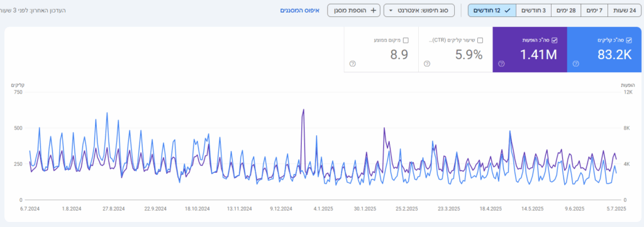Click the last update (העדכון האחרון) text

pyautogui.click(x=33, y=10)
